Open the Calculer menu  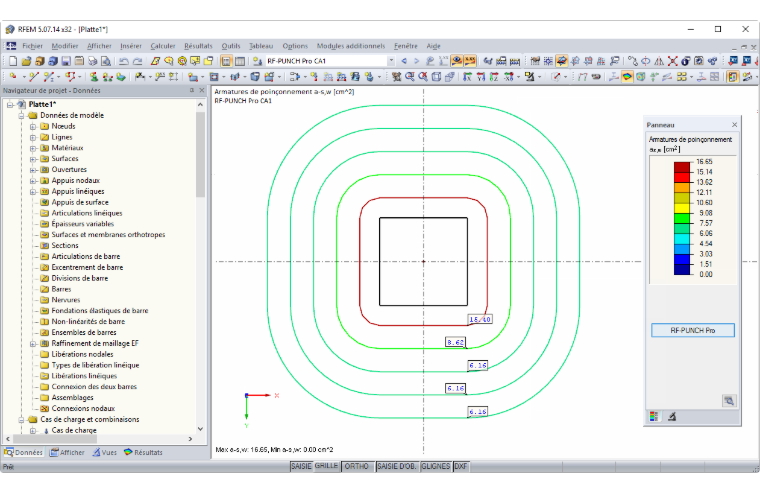[x=163, y=46]
